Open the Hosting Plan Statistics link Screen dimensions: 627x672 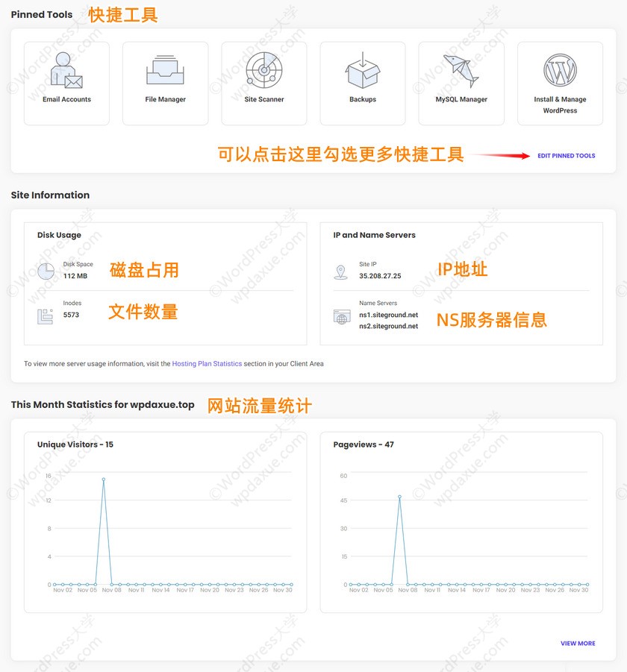pos(207,363)
